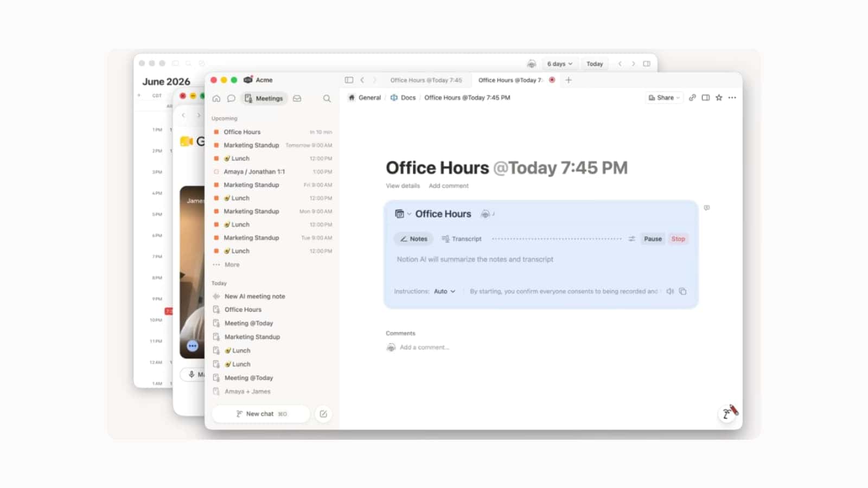Open the Docs breadcrumb

coord(403,98)
